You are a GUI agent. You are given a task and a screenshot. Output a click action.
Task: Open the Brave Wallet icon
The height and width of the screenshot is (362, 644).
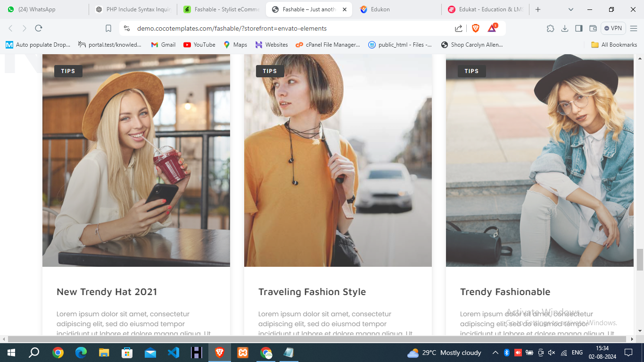click(593, 28)
